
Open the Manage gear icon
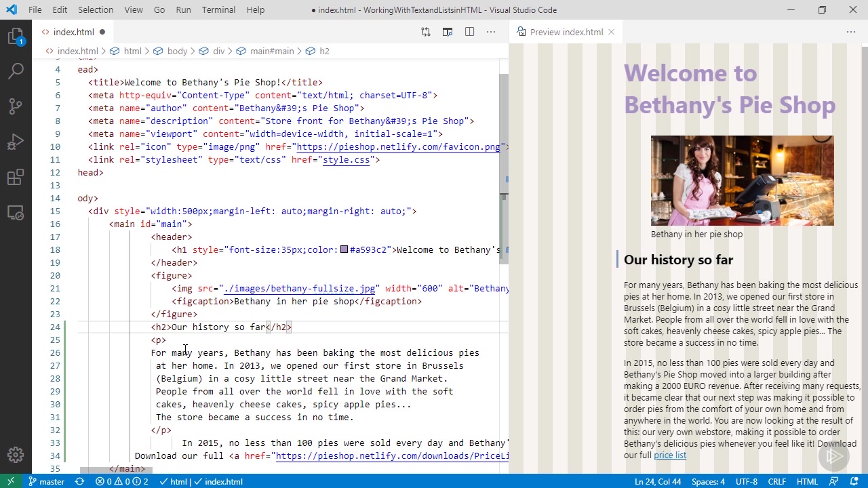[x=16, y=455]
